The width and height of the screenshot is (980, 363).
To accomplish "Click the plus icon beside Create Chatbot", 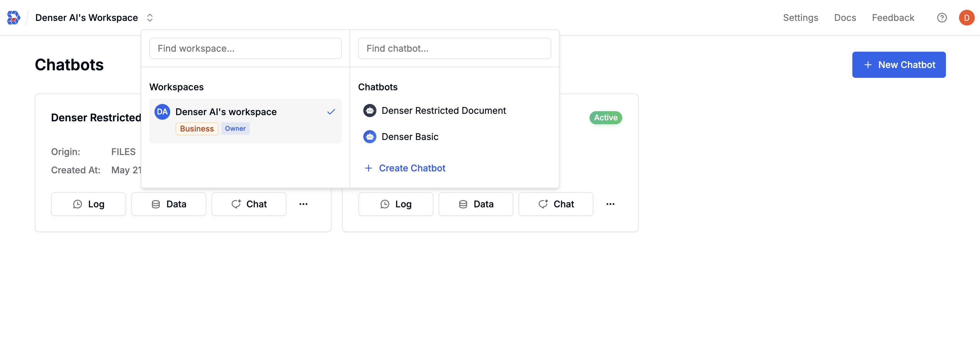I will [368, 168].
